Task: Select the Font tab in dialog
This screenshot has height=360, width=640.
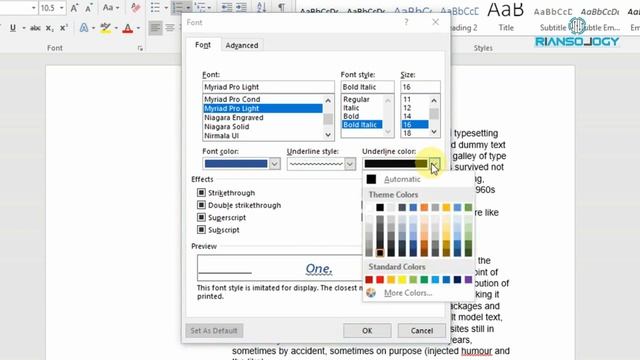Action: pyautogui.click(x=203, y=45)
